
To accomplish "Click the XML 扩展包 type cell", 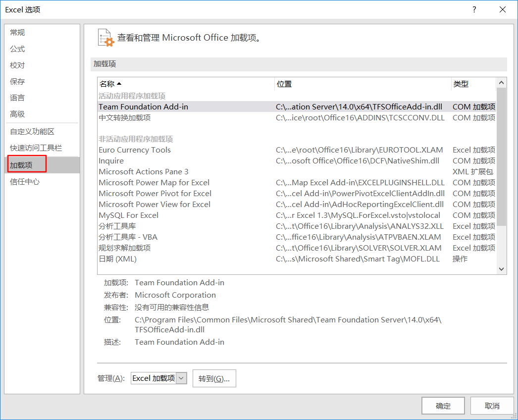I will click(473, 171).
